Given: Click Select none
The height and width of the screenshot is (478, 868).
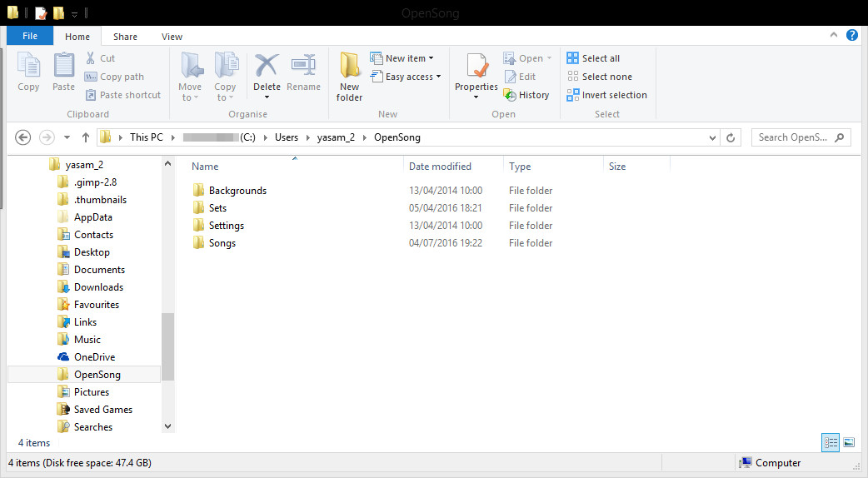Looking at the screenshot, I should [600, 77].
